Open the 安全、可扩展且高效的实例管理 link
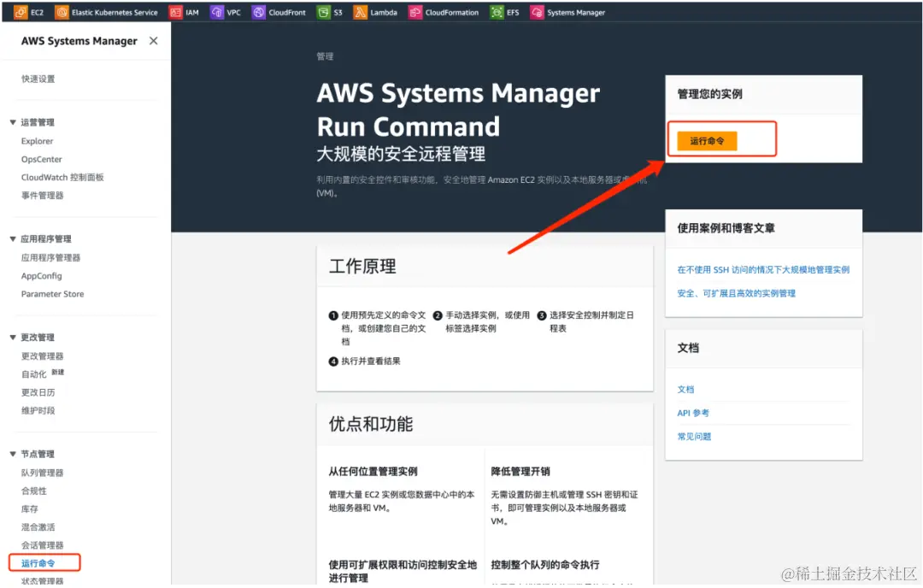This screenshot has width=923, height=588. pyautogui.click(x=736, y=293)
